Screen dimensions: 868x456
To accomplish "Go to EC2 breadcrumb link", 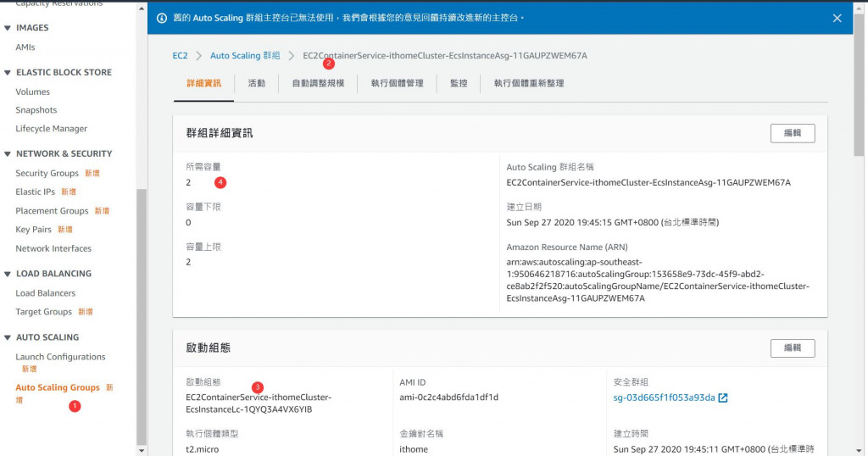I will click(180, 55).
